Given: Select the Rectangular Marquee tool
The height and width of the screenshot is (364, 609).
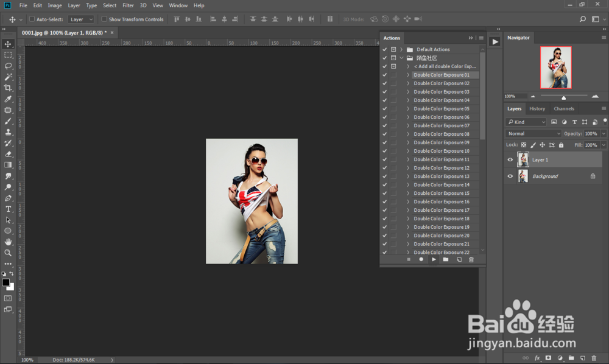Looking at the screenshot, I should pyautogui.click(x=8, y=55).
